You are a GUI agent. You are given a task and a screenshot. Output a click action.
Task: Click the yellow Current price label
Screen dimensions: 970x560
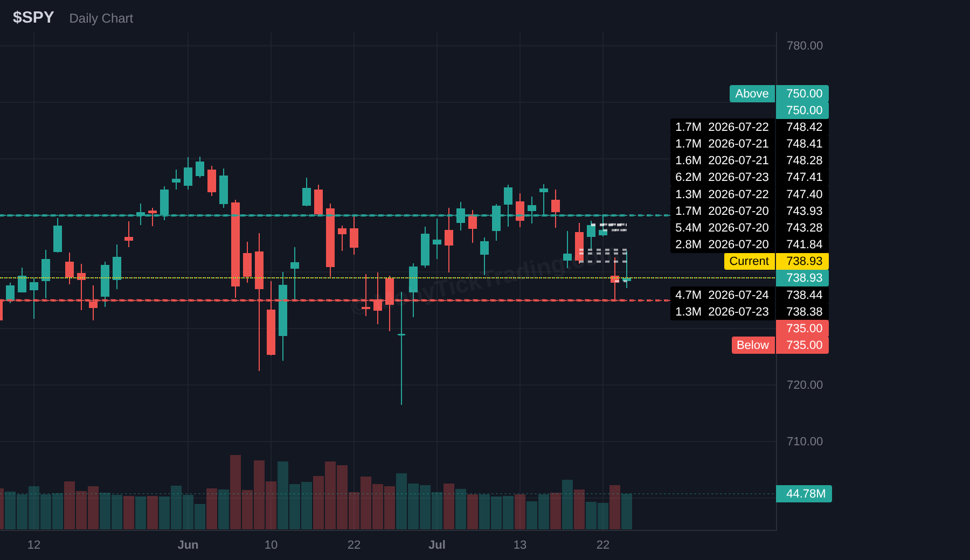point(749,261)
